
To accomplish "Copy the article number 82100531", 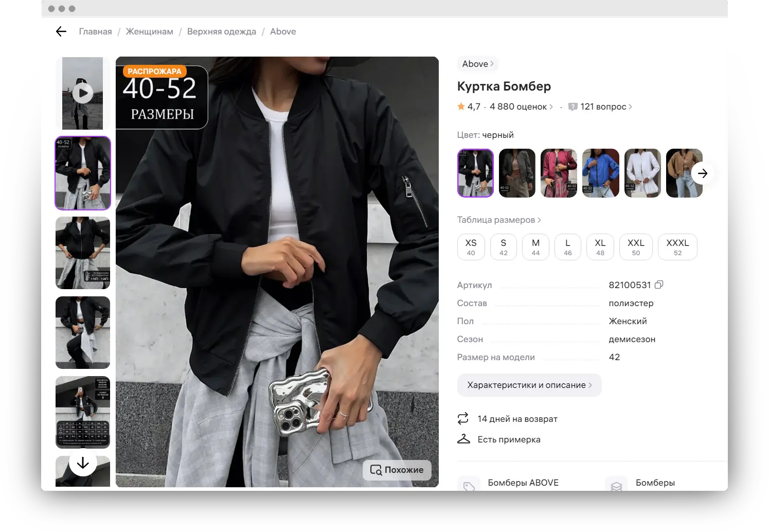I will [659, 285].
